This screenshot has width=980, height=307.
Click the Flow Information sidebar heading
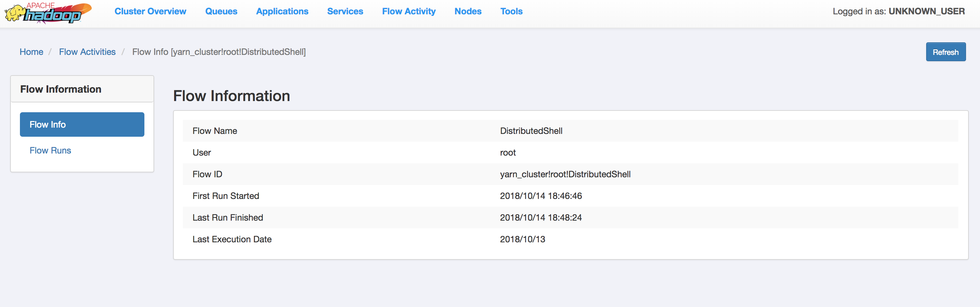click(61, 89)
